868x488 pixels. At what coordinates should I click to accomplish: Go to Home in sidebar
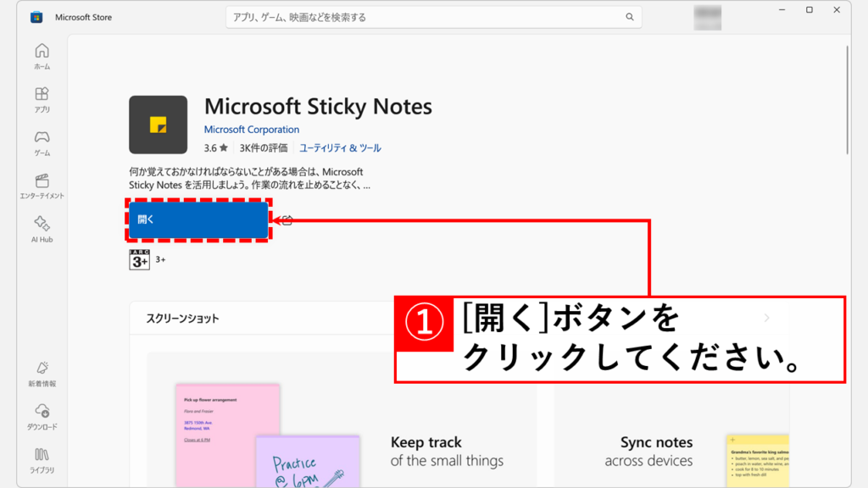click(42, 57)
